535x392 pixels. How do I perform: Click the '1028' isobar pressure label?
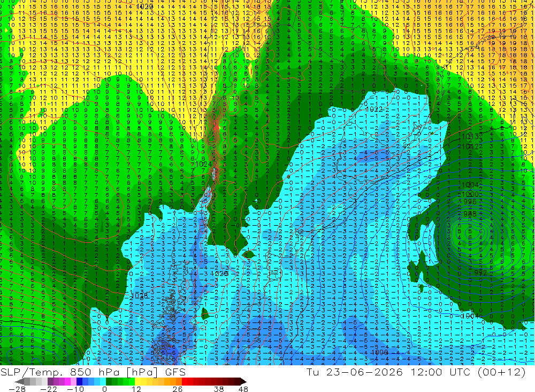(x=139, y=295)
